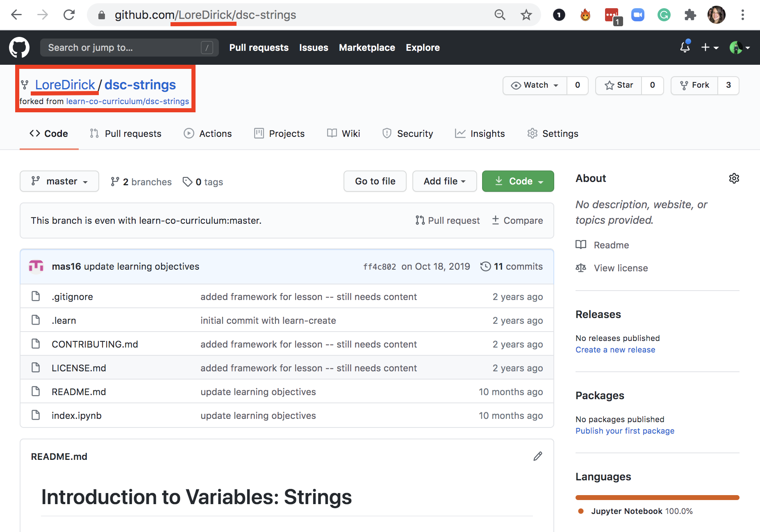760x532 pixels.
Task: Open the Insights tab
Action: [x=480, y=134]
